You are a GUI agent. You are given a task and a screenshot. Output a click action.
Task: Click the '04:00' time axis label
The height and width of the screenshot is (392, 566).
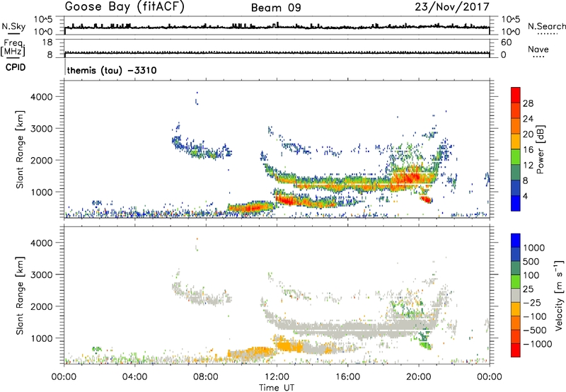coord(134,377)
